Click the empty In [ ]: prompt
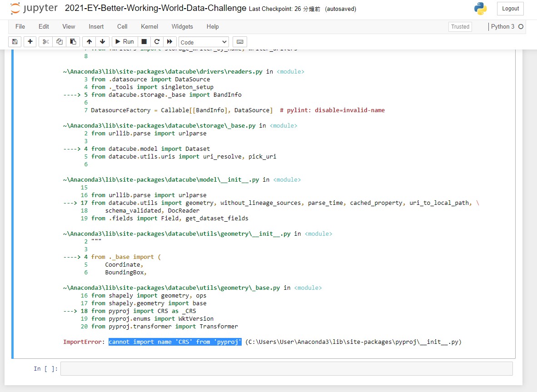Screen dimensions: 537x392 45,369
